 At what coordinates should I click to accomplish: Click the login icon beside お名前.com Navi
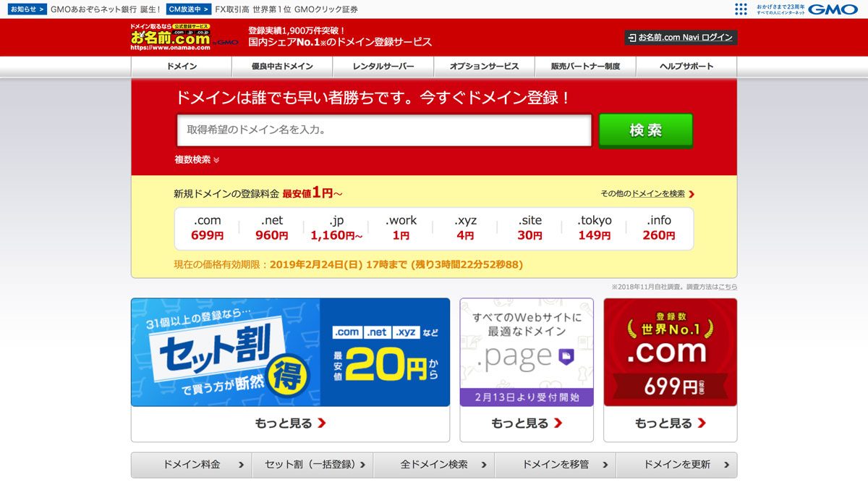(632, 38)
